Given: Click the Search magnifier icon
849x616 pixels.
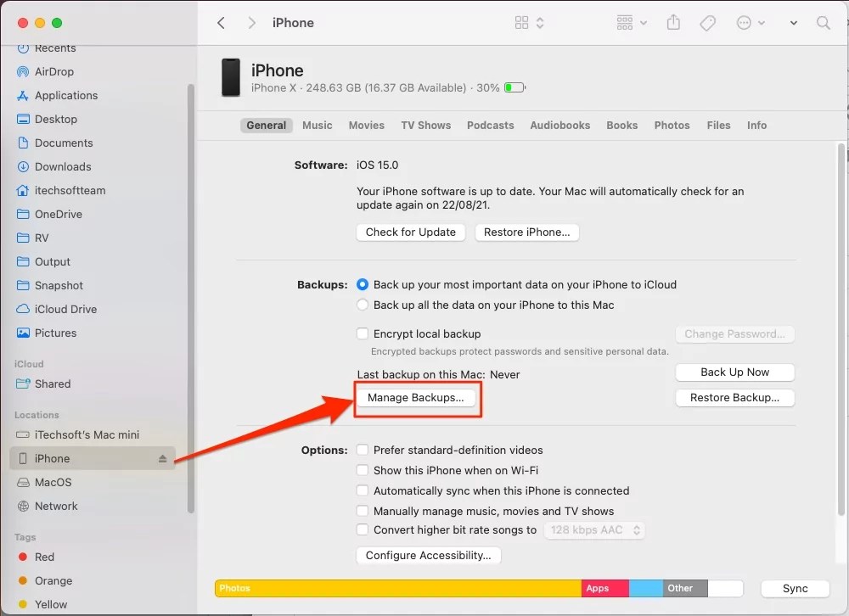Looking at the screenshot, I should tap(823, 23).
